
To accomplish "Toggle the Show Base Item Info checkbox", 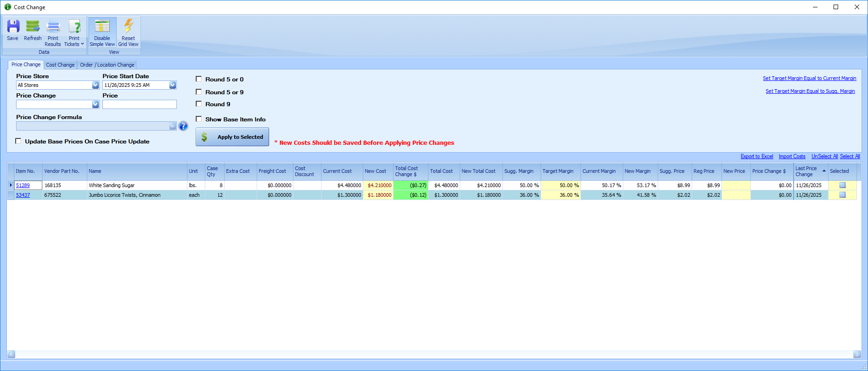I will (199, 119).
